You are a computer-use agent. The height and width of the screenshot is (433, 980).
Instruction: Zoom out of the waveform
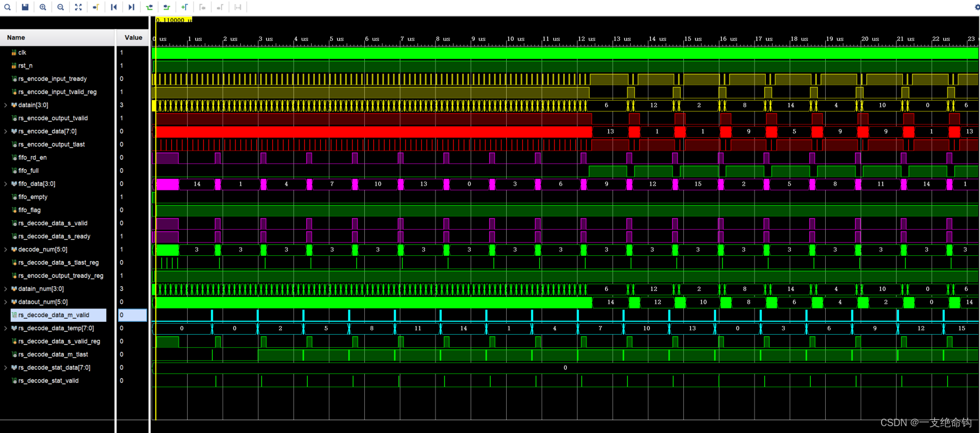pos(61,7)
